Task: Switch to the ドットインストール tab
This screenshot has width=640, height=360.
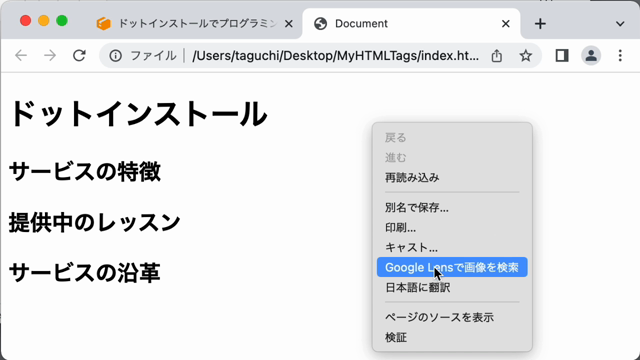Action: tap(195, 24)
